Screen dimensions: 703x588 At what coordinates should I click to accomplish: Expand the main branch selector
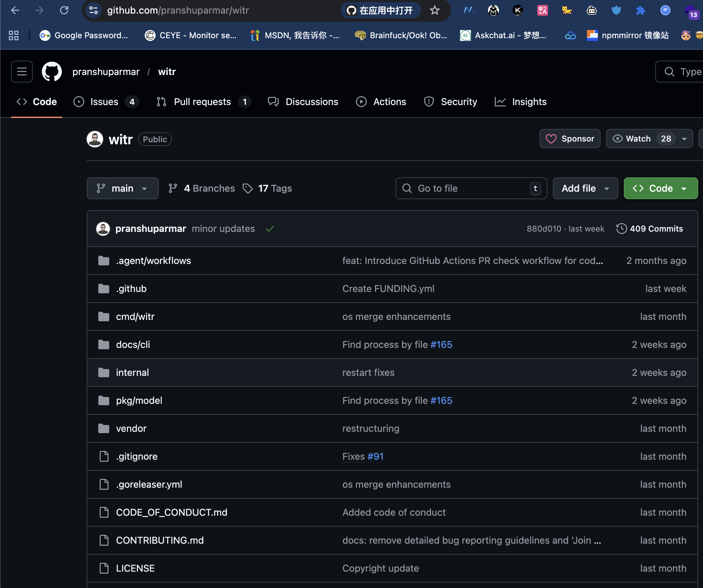[x=123, y=188]
